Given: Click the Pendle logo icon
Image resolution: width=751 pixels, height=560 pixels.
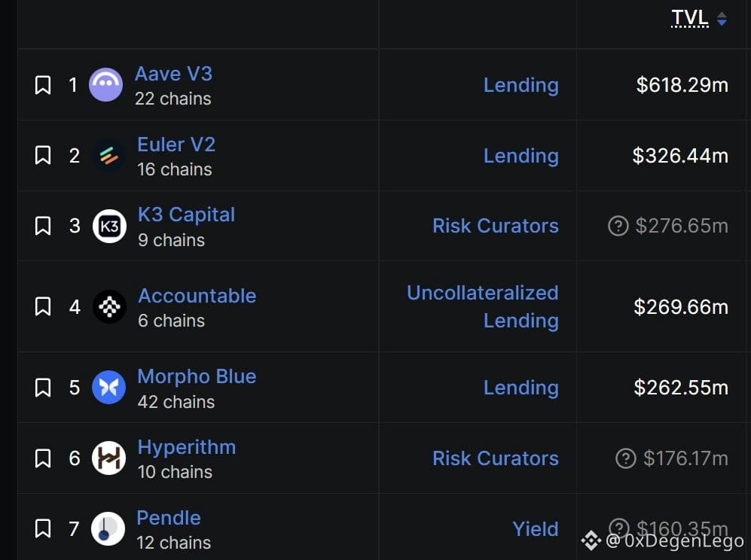Looking at the screenshot, I should (108, 529).
